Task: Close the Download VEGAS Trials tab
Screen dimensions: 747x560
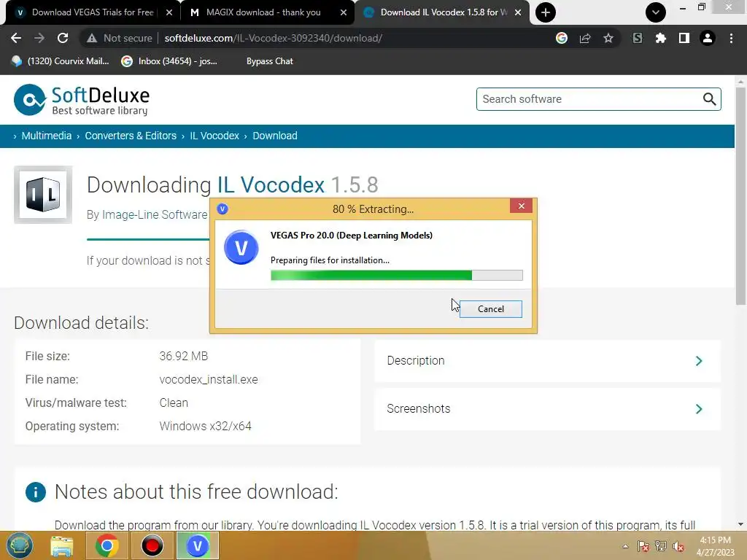Action: [169, 12]
